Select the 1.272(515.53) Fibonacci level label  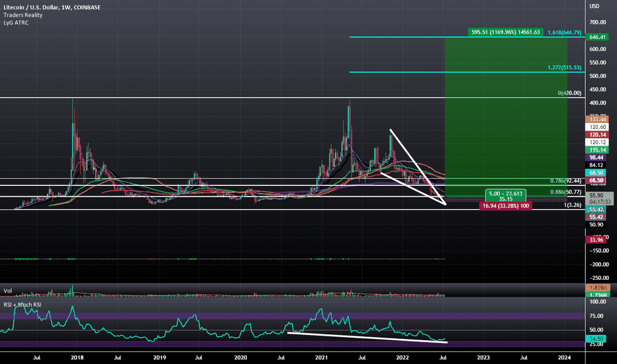[x=564, y=68]
